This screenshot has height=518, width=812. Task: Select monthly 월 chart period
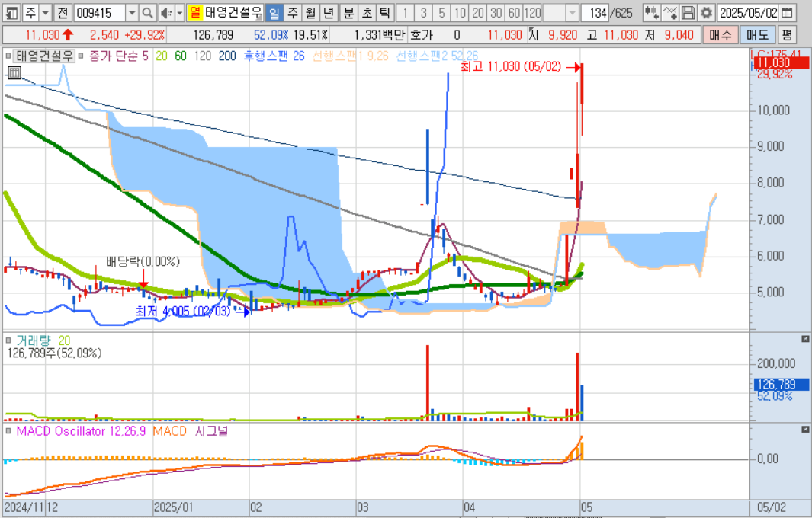(310, 12)
